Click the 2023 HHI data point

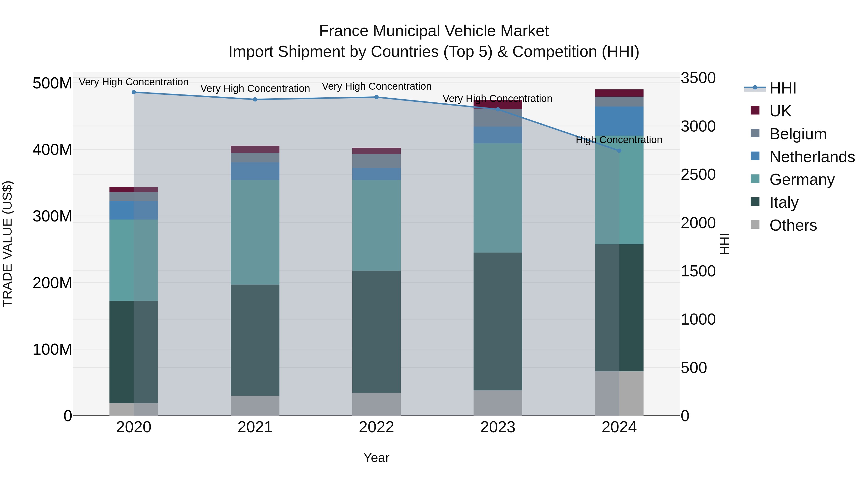[x=498, y=109]
